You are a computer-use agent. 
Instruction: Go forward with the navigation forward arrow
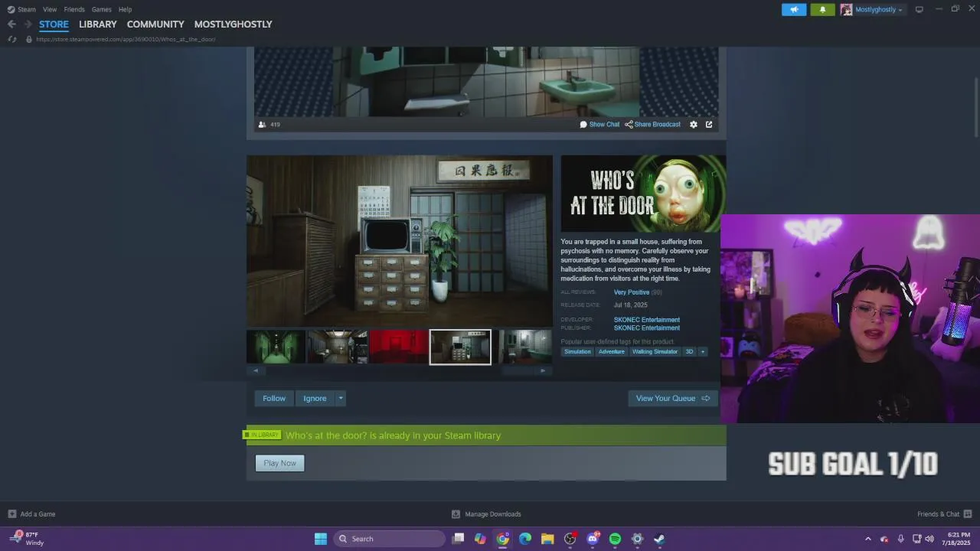28,24
